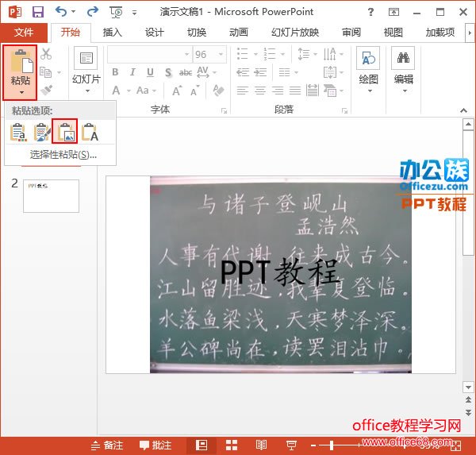Open the Editing (编辑) group
Image resolution: width=476 pixels, height=455 pixels.
[404, 67]
